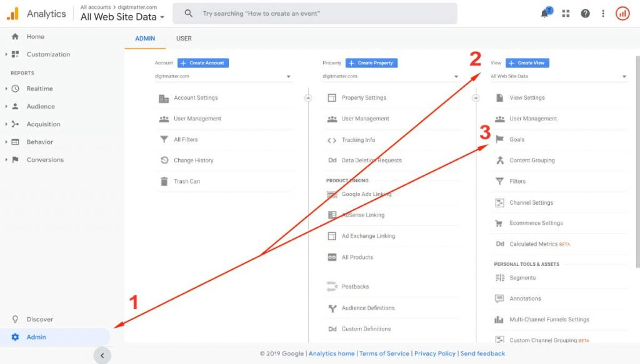
Task: Click the Admin gear icon
Action: click(x=16, y=337)
